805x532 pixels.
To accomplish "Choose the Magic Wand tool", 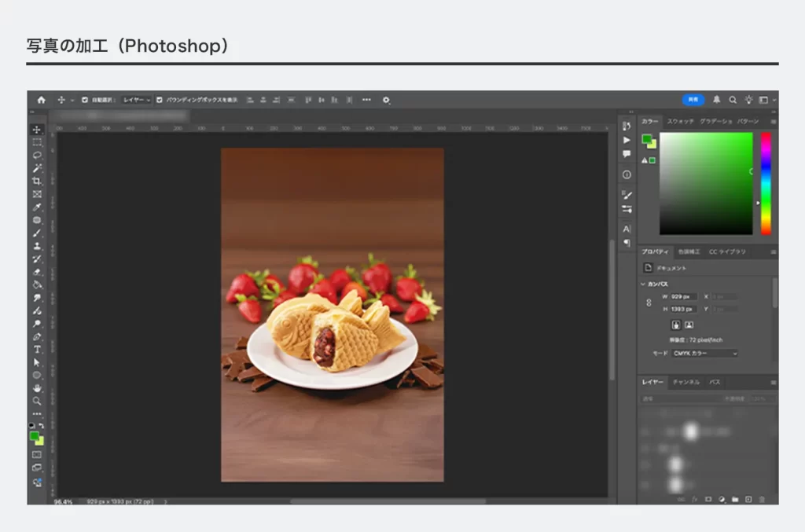I will pyautogui.click(x=37, y=168).
